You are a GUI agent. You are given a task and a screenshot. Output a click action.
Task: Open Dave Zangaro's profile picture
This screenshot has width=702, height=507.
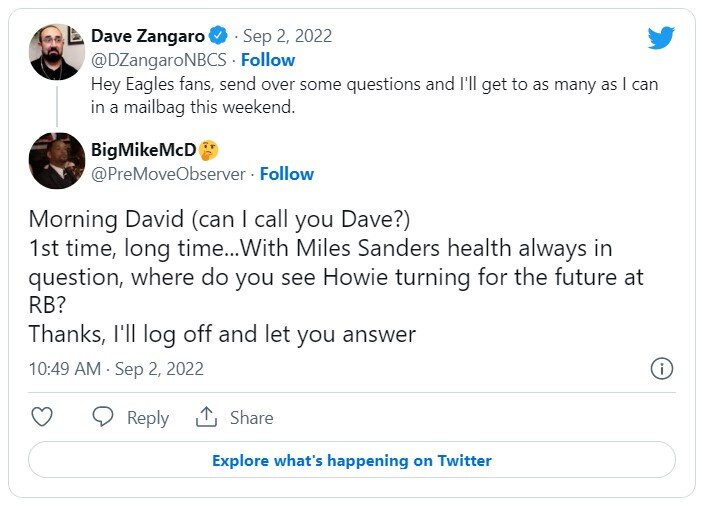click(x=57, y=52)
